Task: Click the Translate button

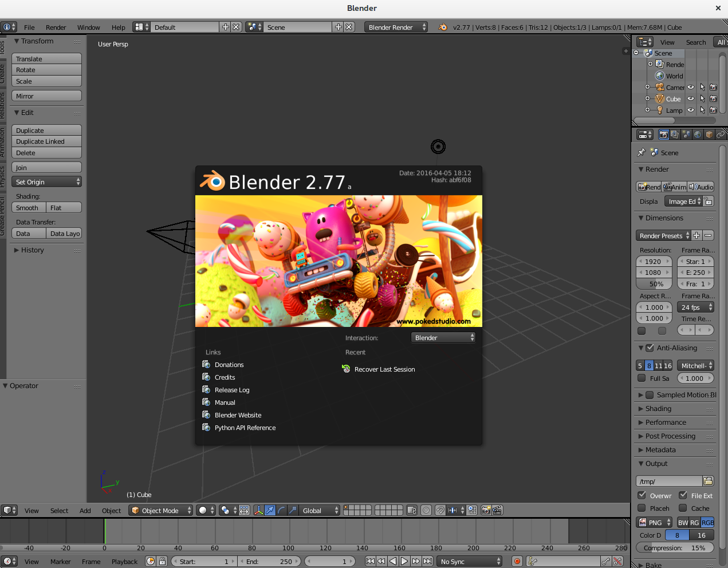Action: point(46,58)
